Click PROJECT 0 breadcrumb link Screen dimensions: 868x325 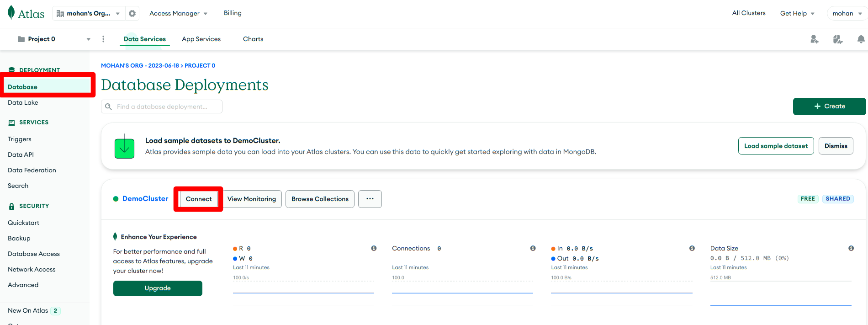tap(200, 65)
